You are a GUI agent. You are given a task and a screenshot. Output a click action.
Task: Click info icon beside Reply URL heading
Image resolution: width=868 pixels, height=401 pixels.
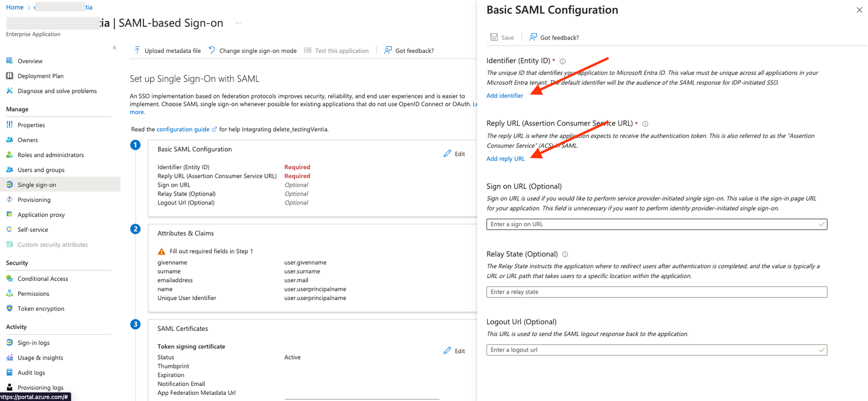click(x=645, y=124)
